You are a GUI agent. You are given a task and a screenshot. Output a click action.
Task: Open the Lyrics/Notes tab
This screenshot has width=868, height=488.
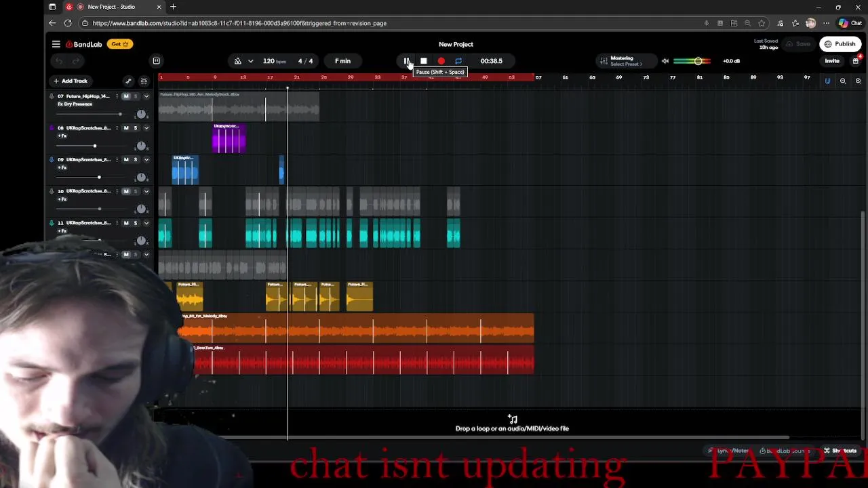point(729,451)
